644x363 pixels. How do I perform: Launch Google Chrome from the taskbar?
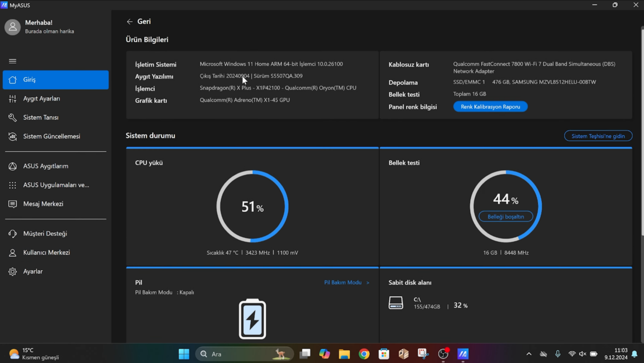click(x=364, y=354)
